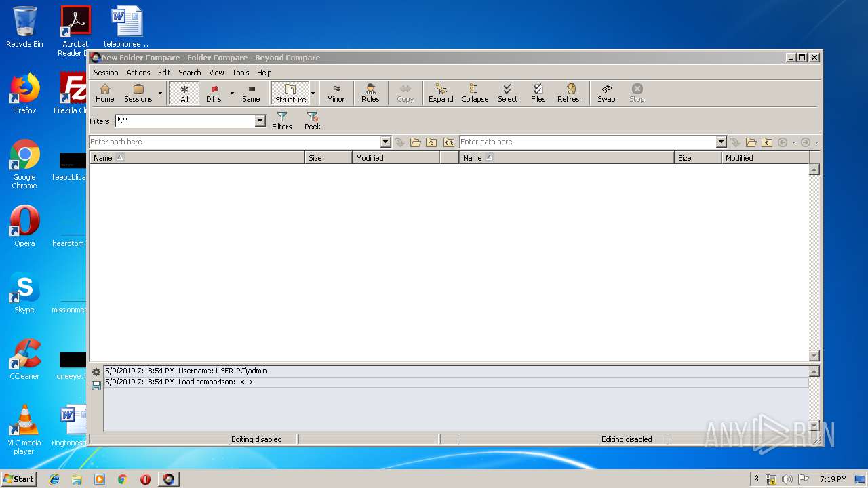Sort by left pane Modified column
868x488 pixels.
point(396,157)
